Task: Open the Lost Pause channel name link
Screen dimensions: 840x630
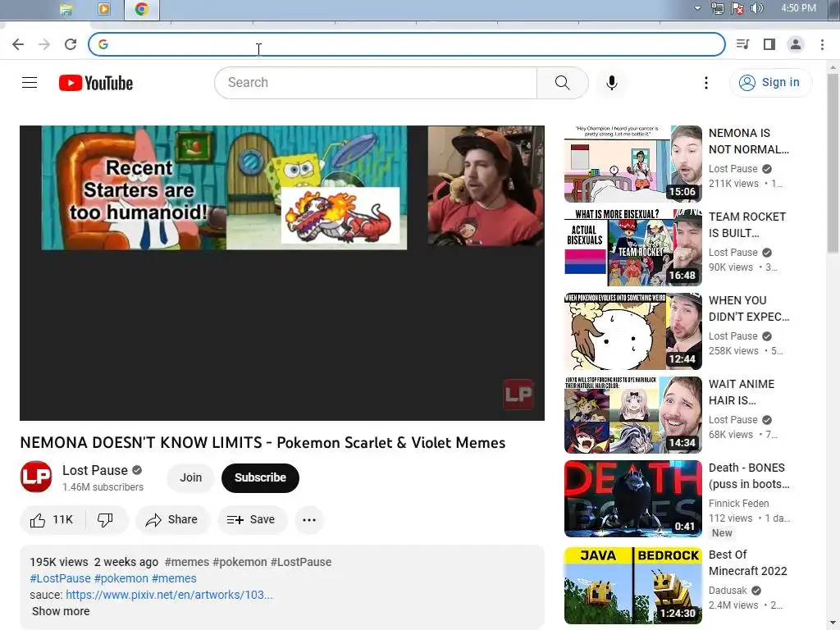Action: click(x=95, y=470)
